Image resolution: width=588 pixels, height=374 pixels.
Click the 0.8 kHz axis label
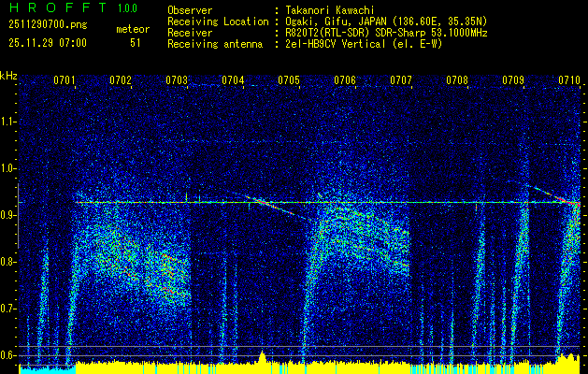pyautogui.click(x=7, y=262)
